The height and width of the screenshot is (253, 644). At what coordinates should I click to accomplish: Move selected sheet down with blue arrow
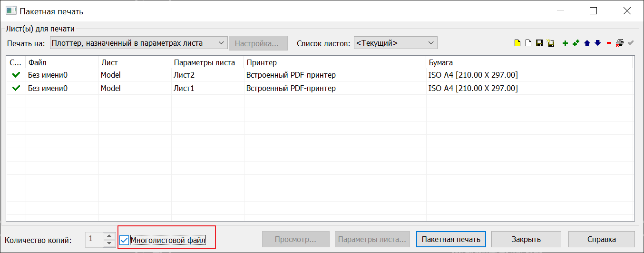(x=598, y=43)
